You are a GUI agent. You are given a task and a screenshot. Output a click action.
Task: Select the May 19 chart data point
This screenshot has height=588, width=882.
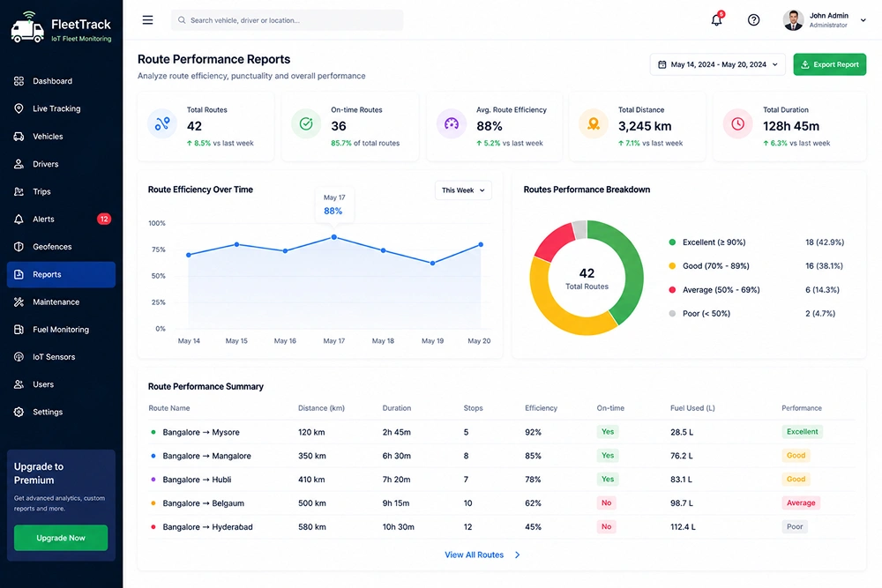click(x=432, y=263)
